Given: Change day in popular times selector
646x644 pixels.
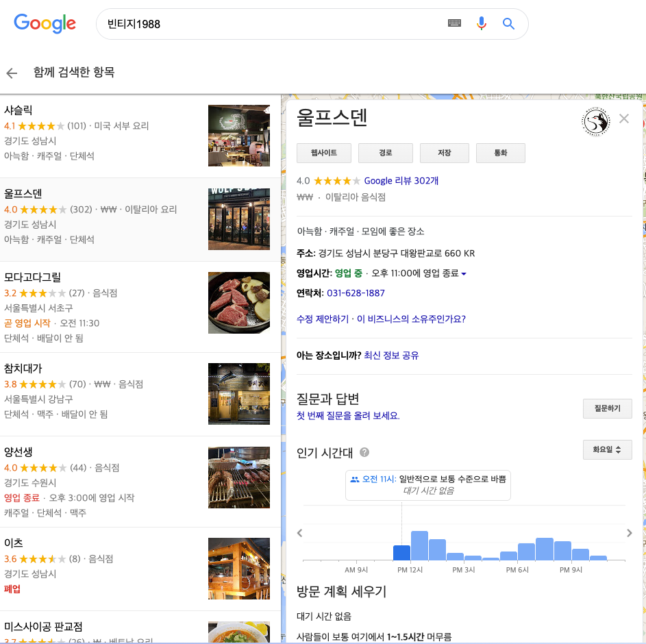Looking at the screenshot, I should (608, 449).
